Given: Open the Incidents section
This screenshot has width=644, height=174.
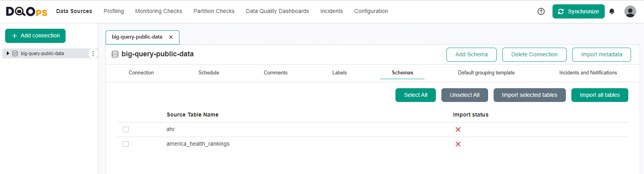Looking at the screenshot, I should [331, 11].
